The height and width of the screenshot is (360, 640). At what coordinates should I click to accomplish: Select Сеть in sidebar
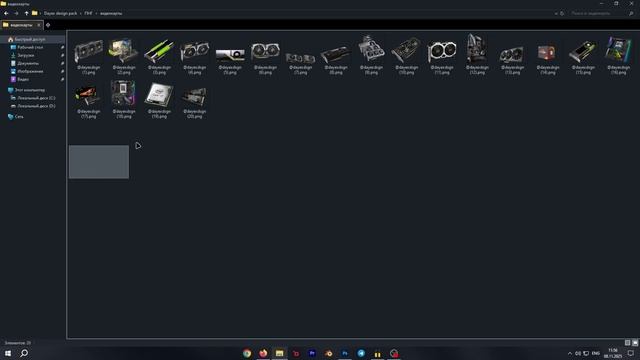19,117
